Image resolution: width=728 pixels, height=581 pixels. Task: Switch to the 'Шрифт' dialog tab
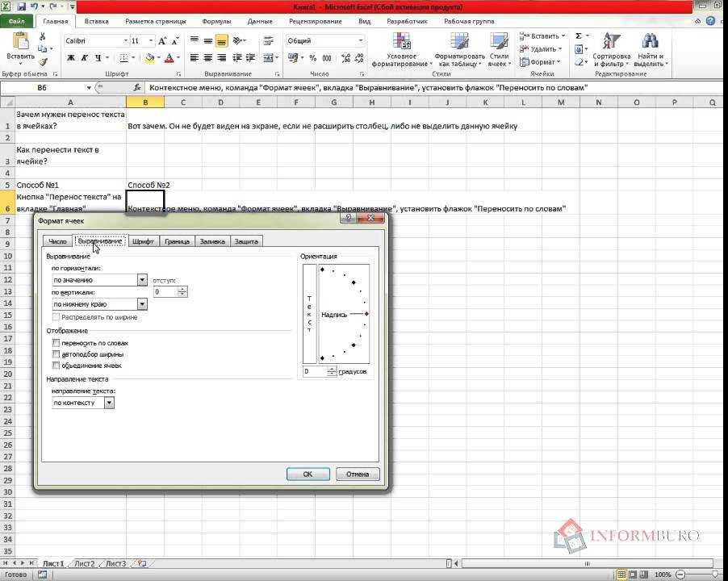[x=143, y=241]
